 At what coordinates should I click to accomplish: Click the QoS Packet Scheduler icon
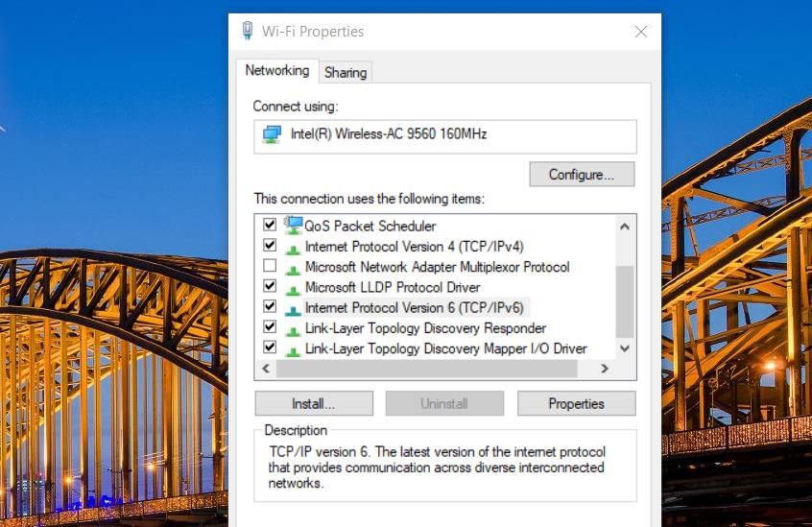(x=294, y=226)
